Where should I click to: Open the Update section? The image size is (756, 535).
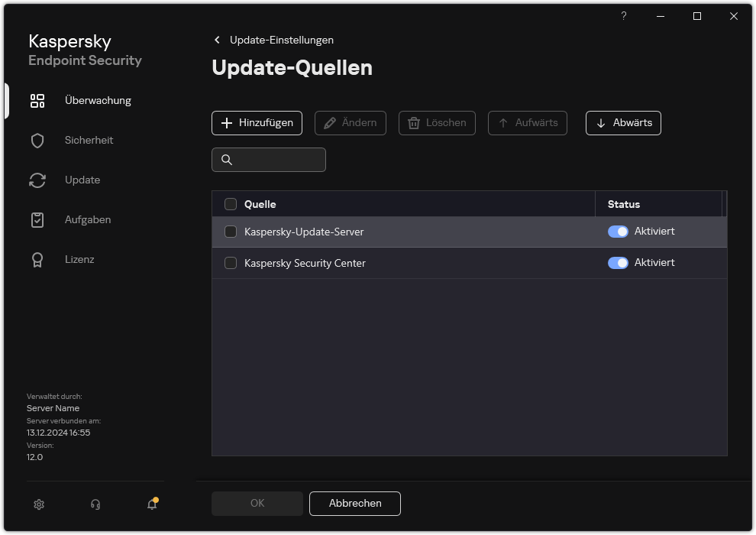point(82,180)
